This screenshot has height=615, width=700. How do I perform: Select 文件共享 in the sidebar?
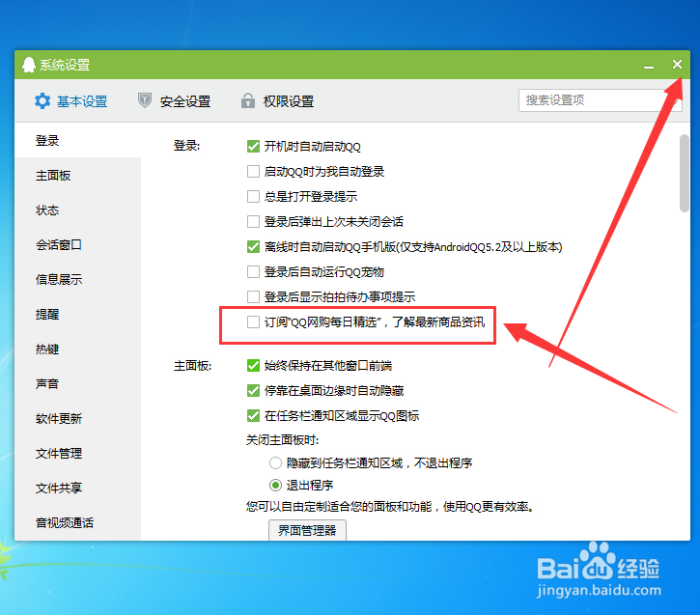click(77, 488)
